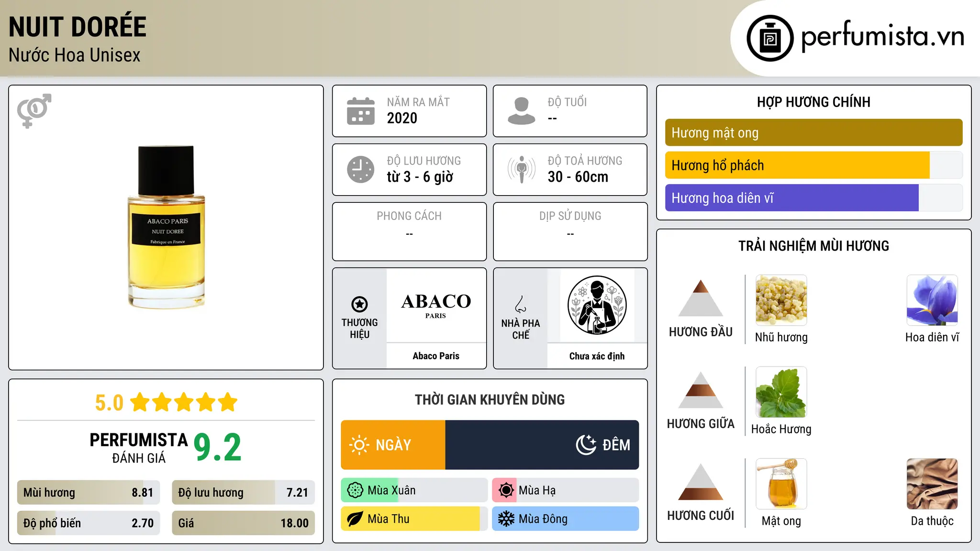Open the Da thuộc leather image

(x=932, y=484)
